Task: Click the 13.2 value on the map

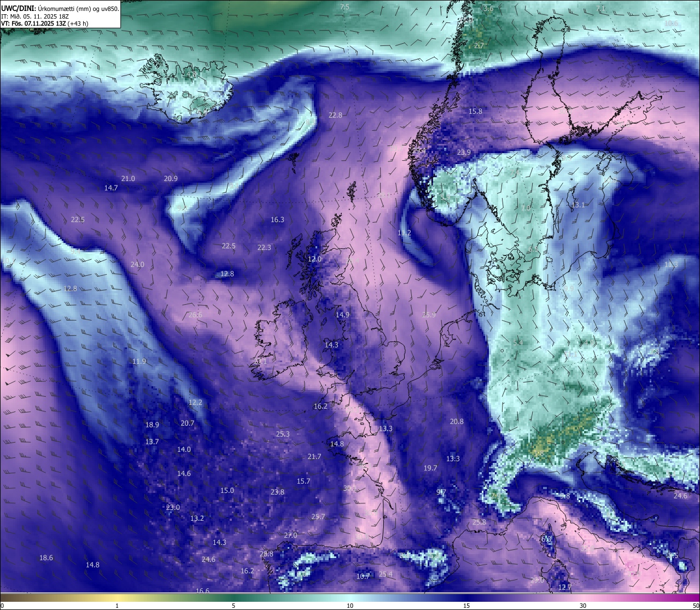Action: point(197,518)
